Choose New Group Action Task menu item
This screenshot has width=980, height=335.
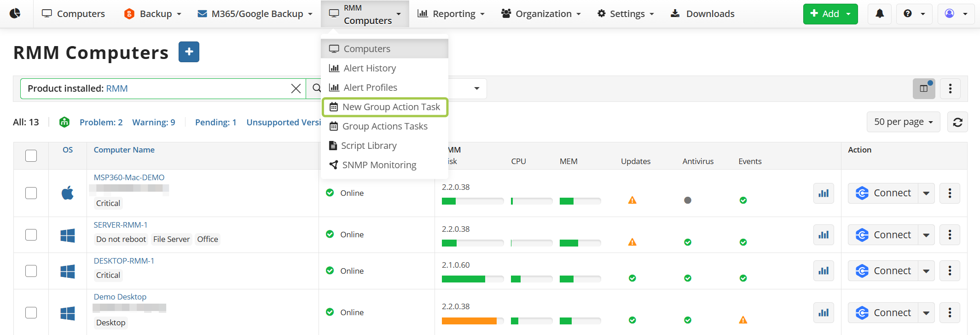click(x=385, y=107)
